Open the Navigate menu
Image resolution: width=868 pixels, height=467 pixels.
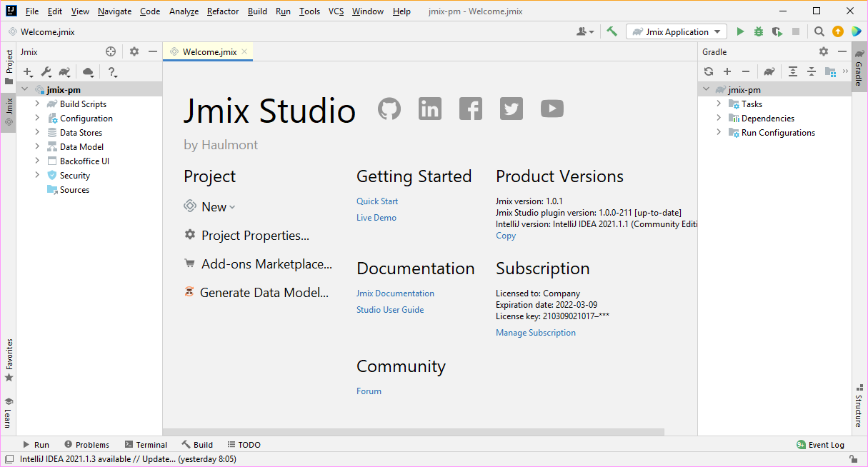click(114, 11)
